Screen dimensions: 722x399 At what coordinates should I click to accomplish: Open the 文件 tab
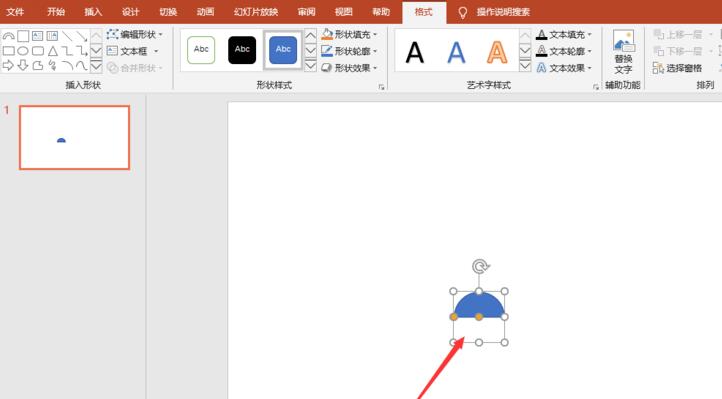(x=15, y=12)
